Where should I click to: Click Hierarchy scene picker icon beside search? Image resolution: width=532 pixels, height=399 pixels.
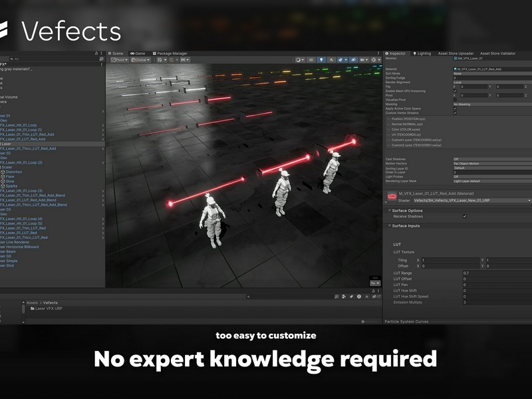tap(102, 59)
